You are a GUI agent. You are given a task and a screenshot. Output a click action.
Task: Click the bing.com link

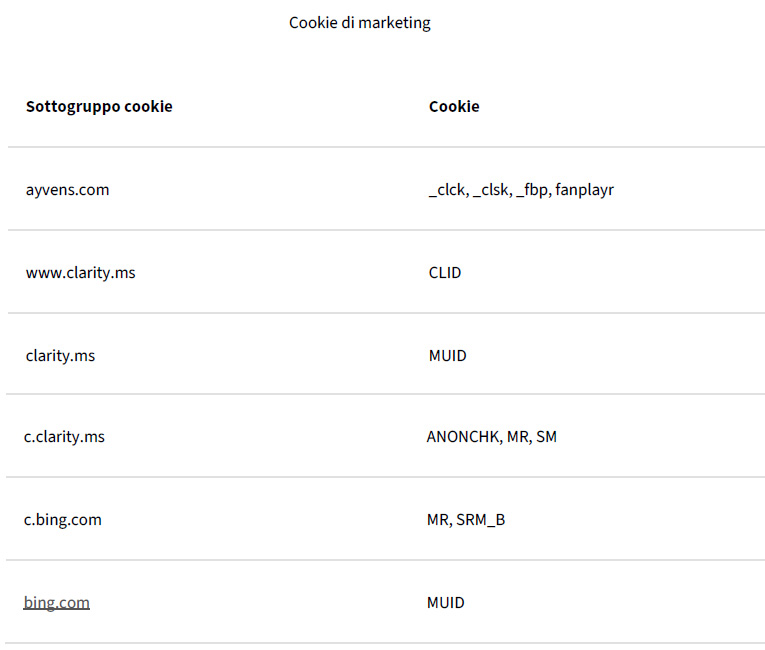pyautogui.click(x=57, y=602)
